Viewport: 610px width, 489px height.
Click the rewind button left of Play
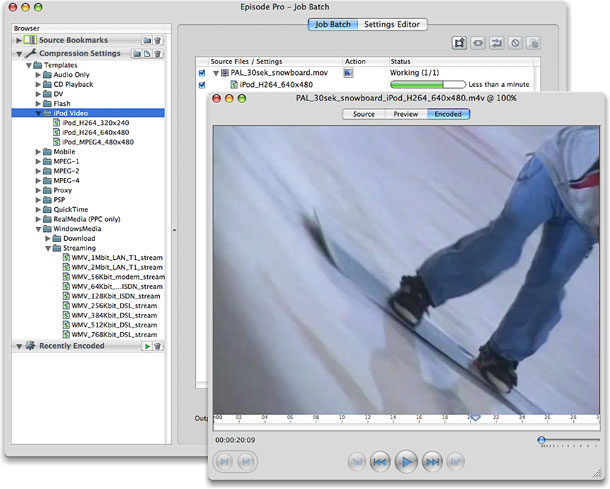(380, 461)
